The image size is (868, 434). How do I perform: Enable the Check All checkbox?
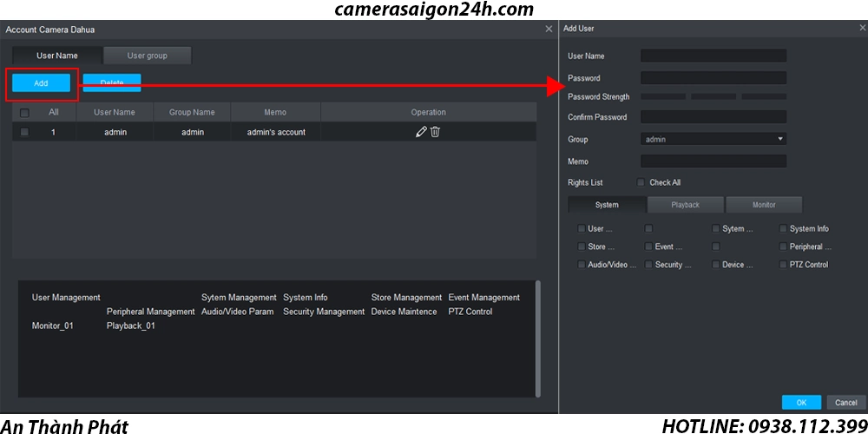(641, 182)
